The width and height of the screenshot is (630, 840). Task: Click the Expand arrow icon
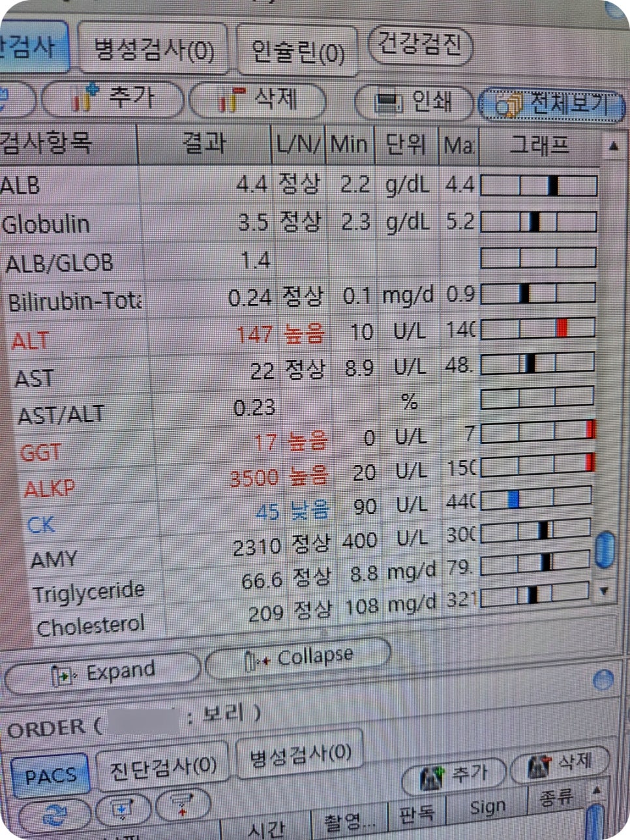[x=65, y=676]
